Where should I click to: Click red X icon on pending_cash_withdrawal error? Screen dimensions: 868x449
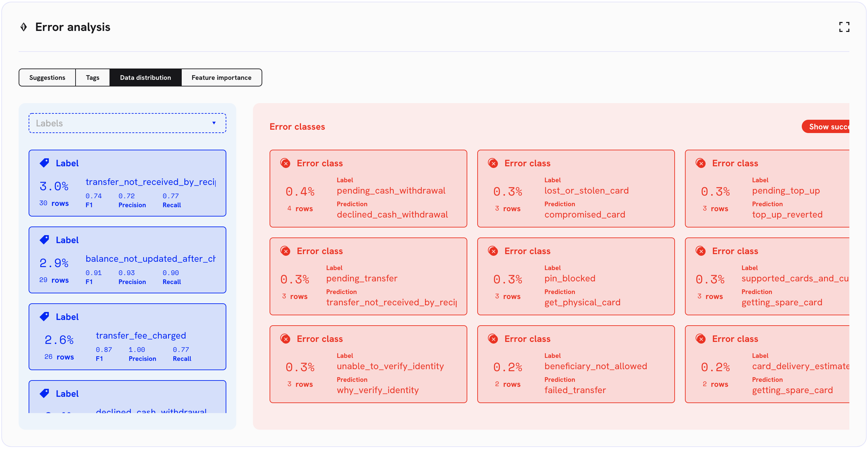pos(286,163)
